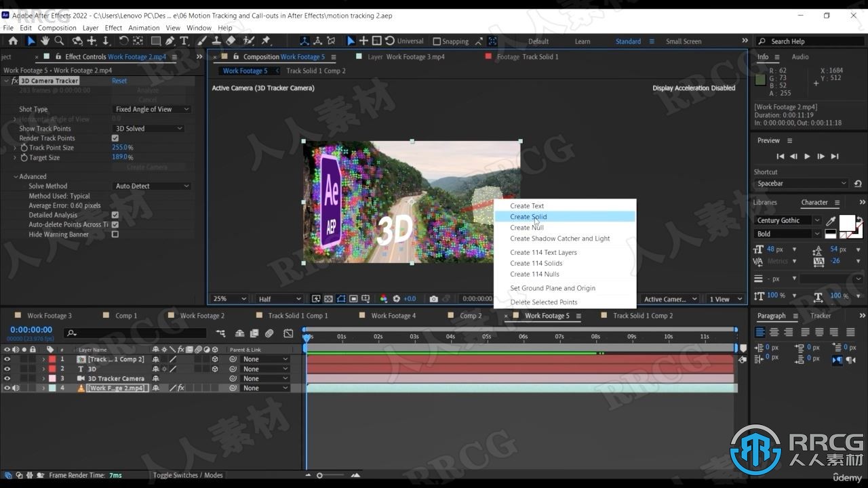This screenshot has height=488, width=868.
Task: Toggle 3D switch on Track Solid Comp layer
Action: click(215, 359)
